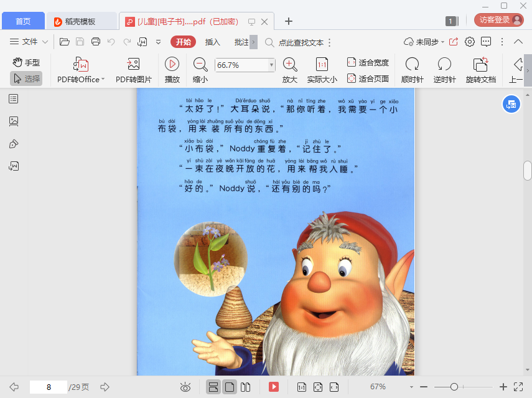
Task: Click the PDF conversion icon beside redo
Action: point(142,42)
